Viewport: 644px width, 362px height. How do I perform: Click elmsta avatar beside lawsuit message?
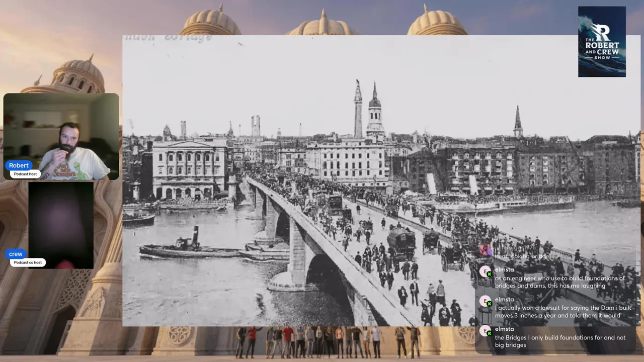tap(486, 302)
